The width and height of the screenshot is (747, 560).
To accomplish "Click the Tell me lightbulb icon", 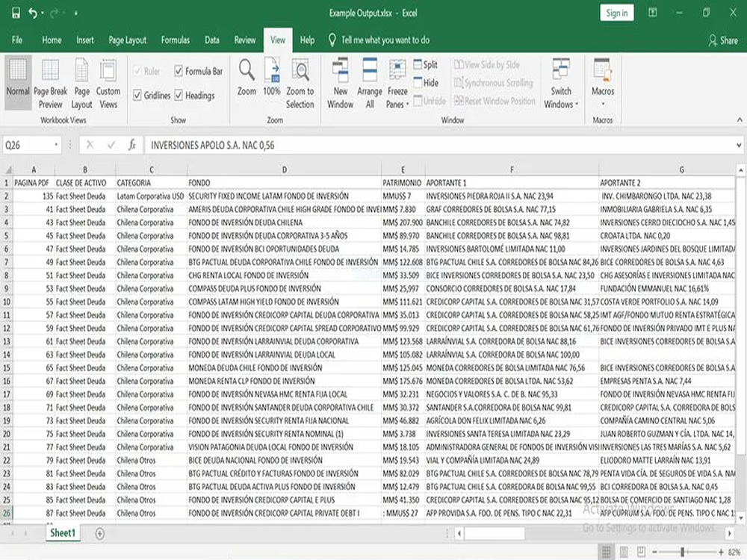I will 332,40.
